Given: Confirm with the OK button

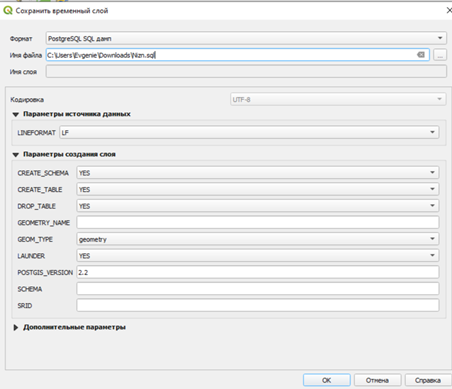Looking at the screenshot, I should [x=327, y=380].
